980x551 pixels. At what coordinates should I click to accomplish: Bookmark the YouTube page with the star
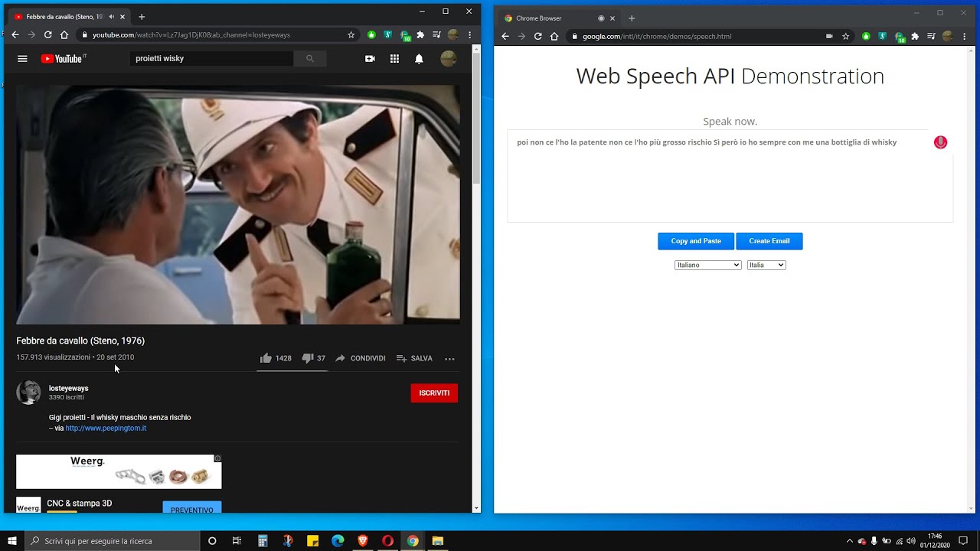point(351,35)
